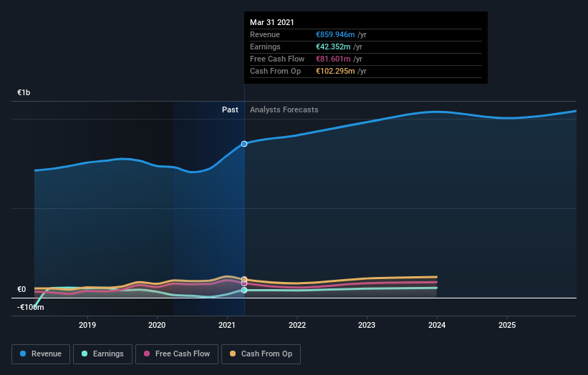Click the pink dot in Free Cash Flow legend
The image size is (588, 375).
point(147,354)
